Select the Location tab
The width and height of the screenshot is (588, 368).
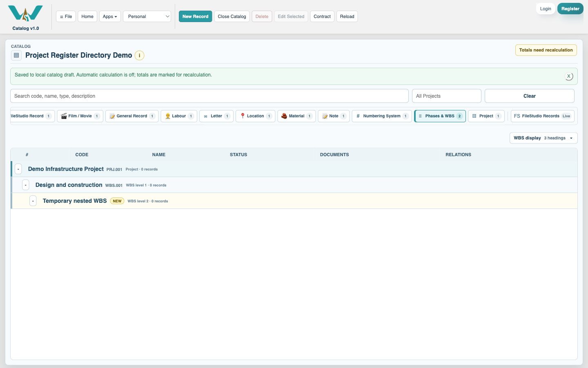[x=256, y=116]
